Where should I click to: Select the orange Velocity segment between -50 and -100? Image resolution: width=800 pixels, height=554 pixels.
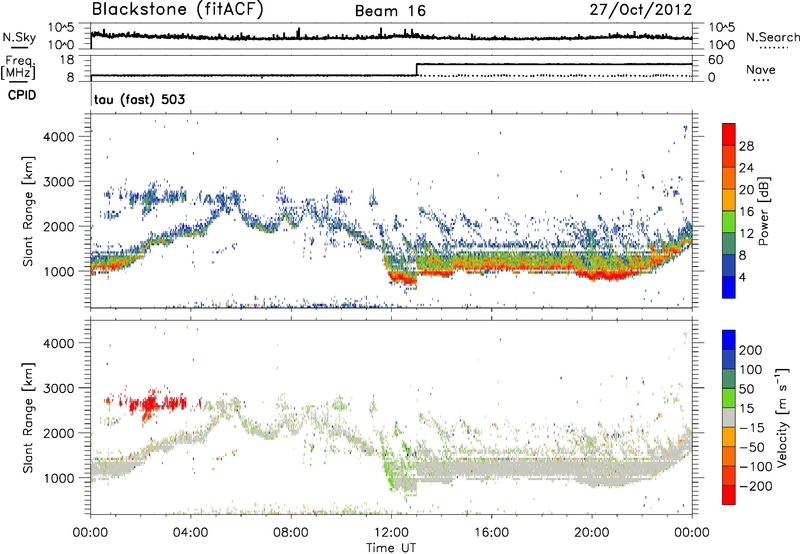tap(729, 457)
